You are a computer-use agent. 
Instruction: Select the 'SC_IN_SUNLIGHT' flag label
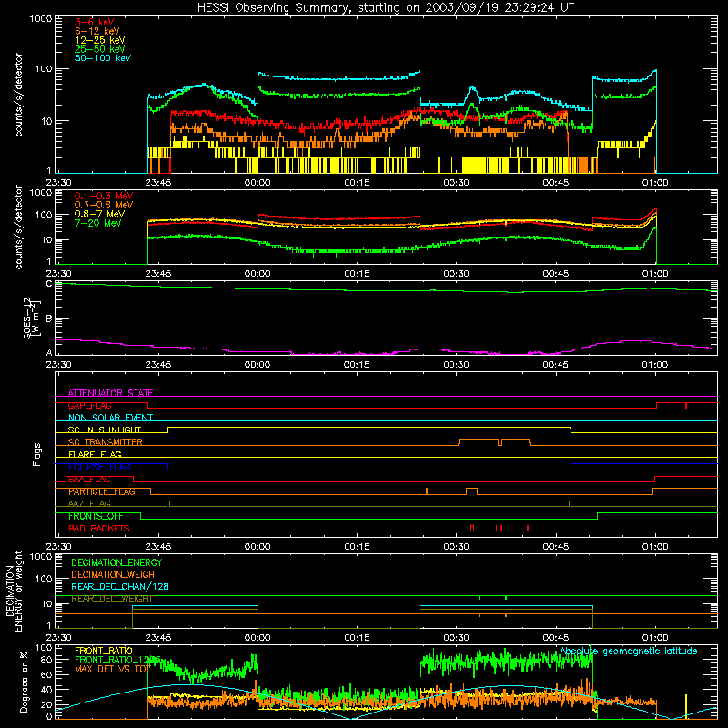[105, 430]
